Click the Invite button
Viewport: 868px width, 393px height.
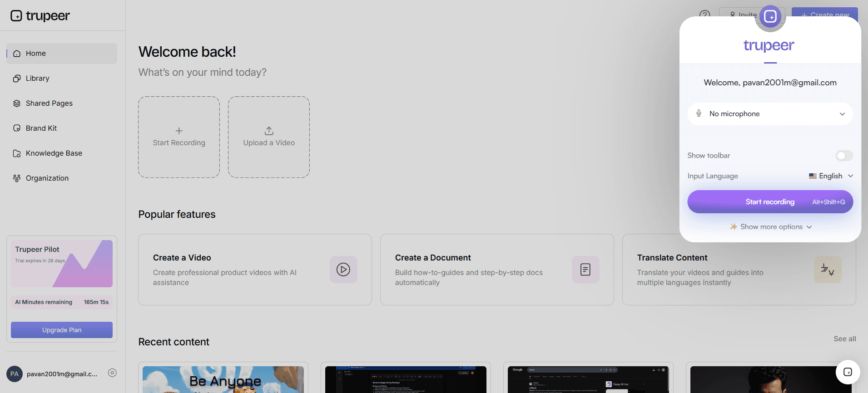(x=740, y=15)
